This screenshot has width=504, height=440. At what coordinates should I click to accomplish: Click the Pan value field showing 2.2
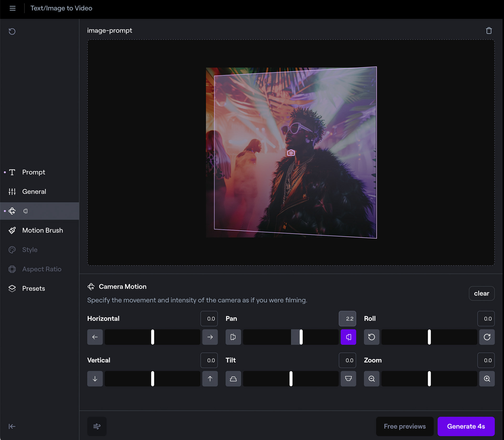pyautogui.click(x=347, y=318)
